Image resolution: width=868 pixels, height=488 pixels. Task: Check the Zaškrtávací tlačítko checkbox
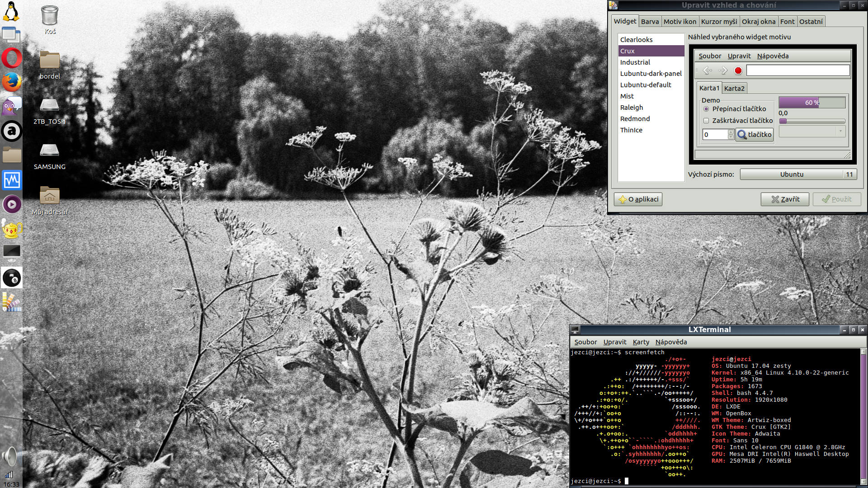706,121
